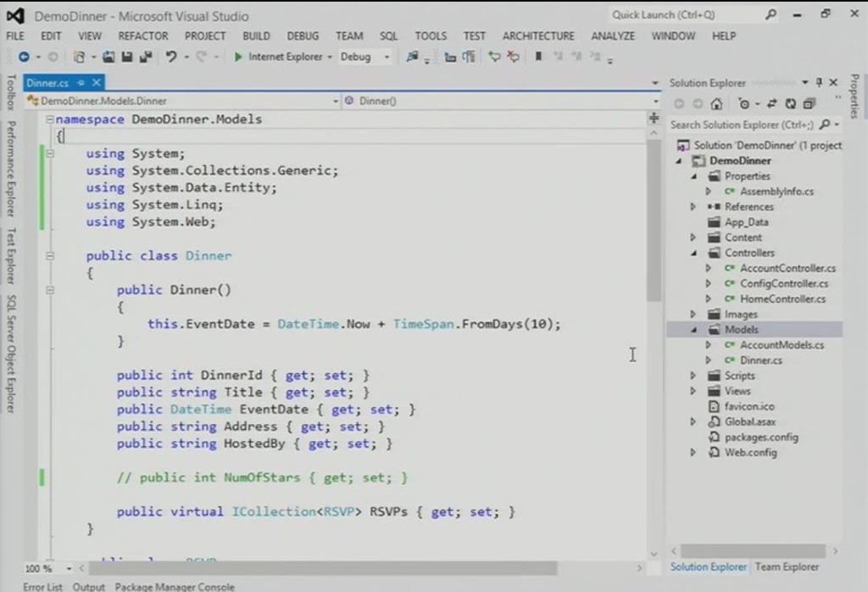Screen dimensions: 868x592
Task: Click the editor horizontal scrollbar
Action: coord(323,568)
